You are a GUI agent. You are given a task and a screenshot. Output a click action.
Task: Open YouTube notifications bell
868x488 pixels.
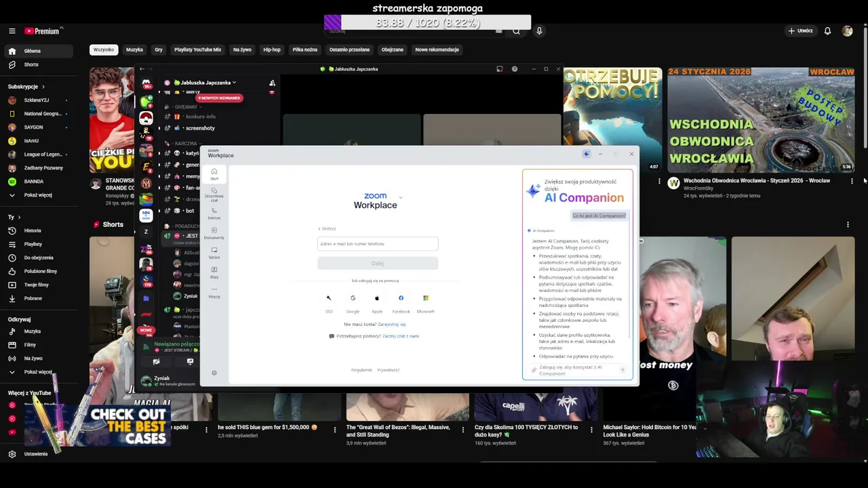(827, 30)
